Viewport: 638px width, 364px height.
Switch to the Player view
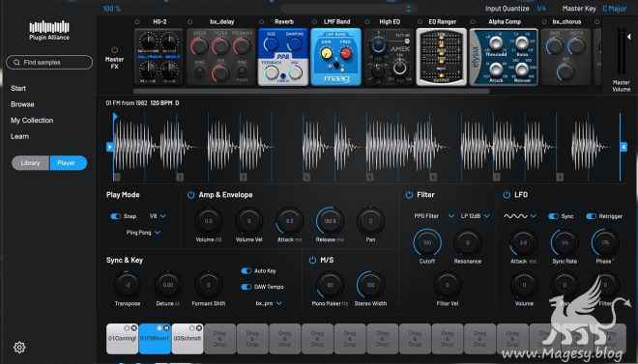(68, 163)
